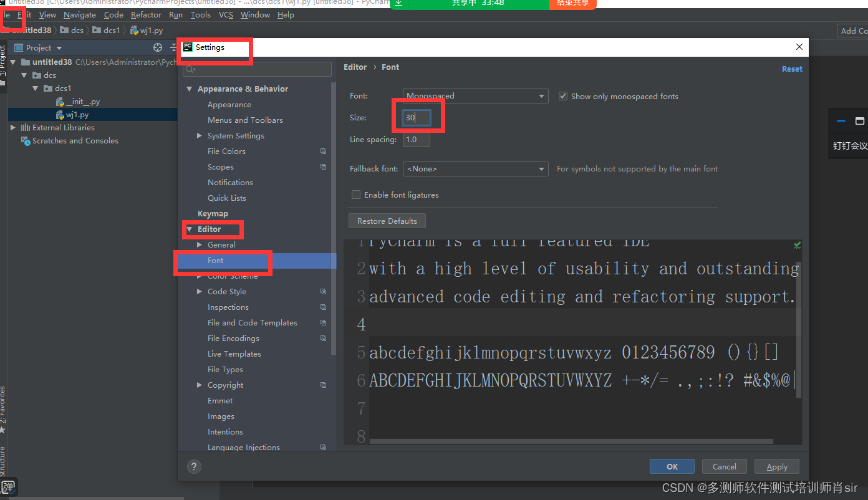Open Live Templates settings
The width and height of the screenshot is (868, 500).
point(234,354)
